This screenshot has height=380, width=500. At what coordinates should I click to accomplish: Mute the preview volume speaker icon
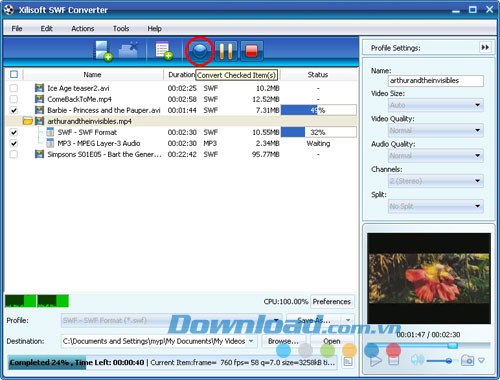(416, 360)
